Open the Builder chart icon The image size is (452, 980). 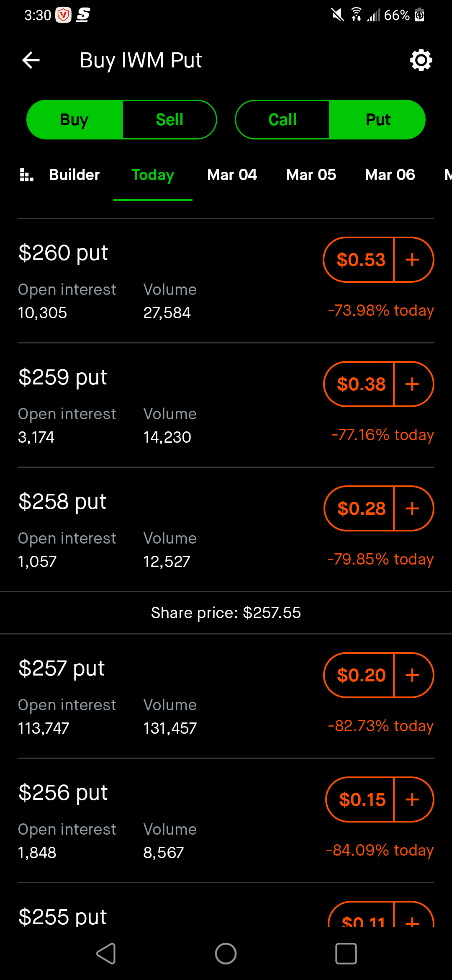(x=27, y=175)
